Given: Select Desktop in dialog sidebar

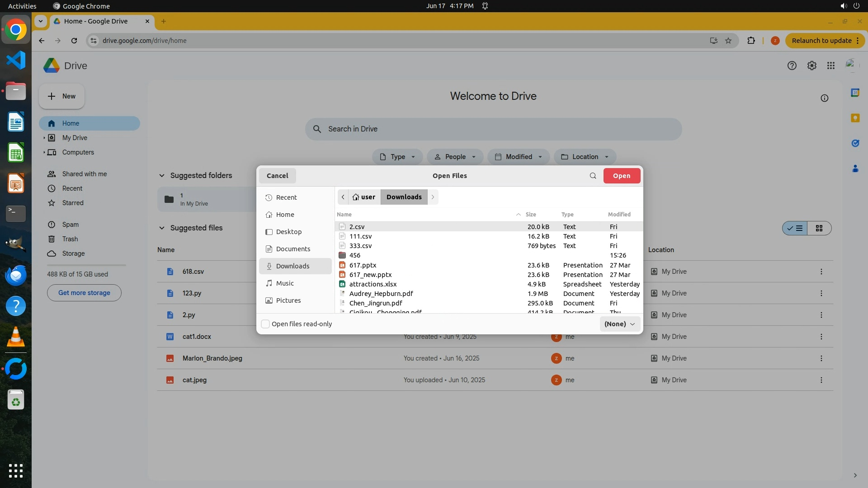Looking at the screenshot, I should click(288, 232).
